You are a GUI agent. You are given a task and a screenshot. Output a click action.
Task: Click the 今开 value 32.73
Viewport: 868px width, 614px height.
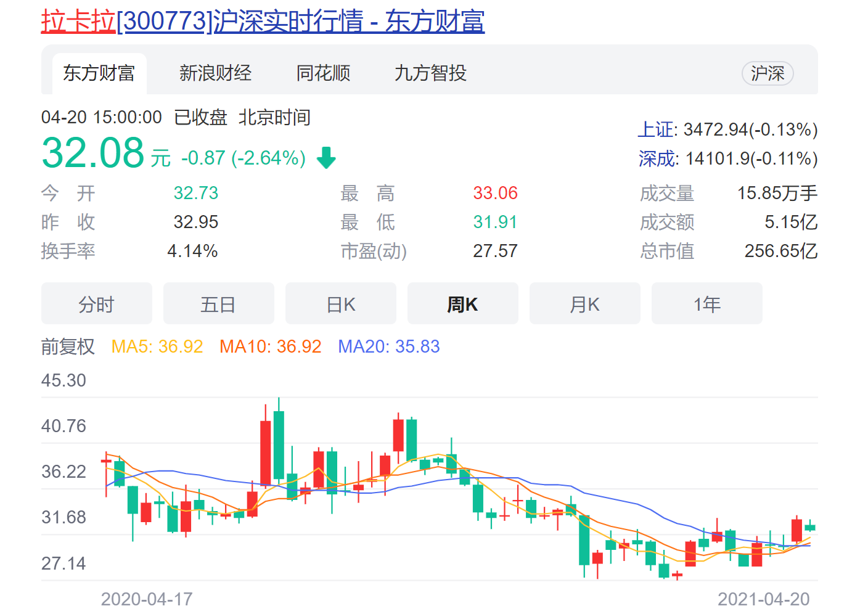coord(196,193)
